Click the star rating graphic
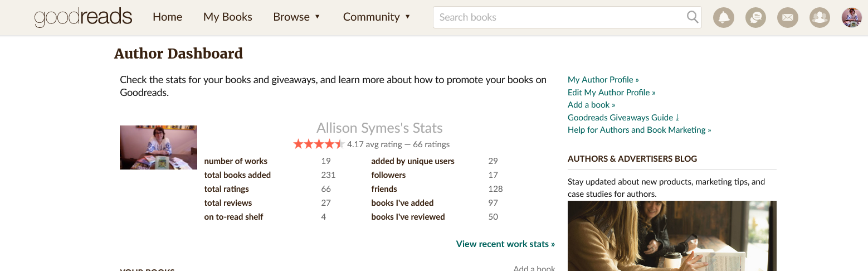The image size is (868, 271). pos(318,144)
